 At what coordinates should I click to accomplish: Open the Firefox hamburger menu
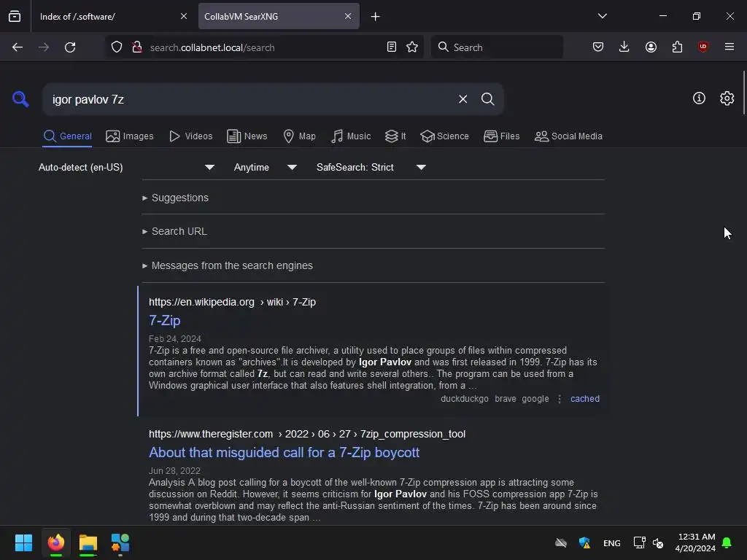[729, 47]
